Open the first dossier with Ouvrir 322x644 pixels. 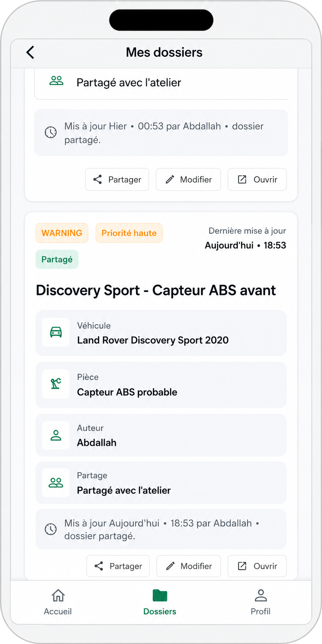[x=257, y=179]
